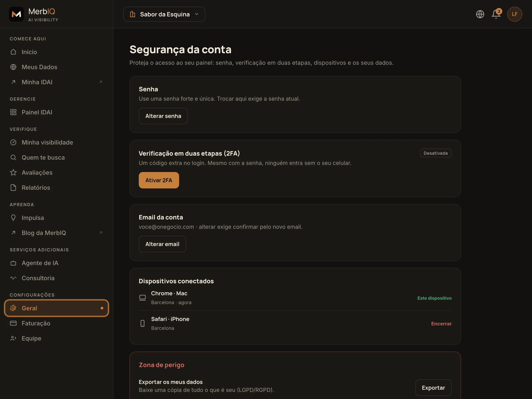Click the Início home icon
This screenshot has height=399, width=532.
coord(13,52)
